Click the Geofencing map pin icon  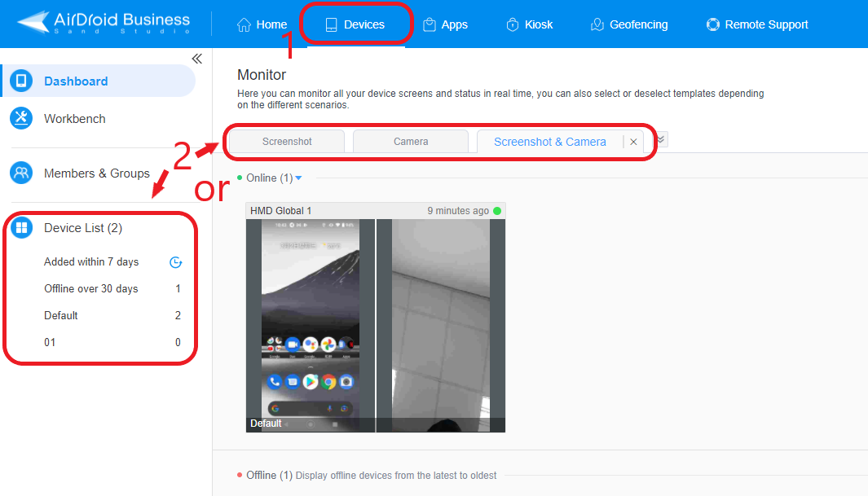pyautogui.click(x=597, y=24)
